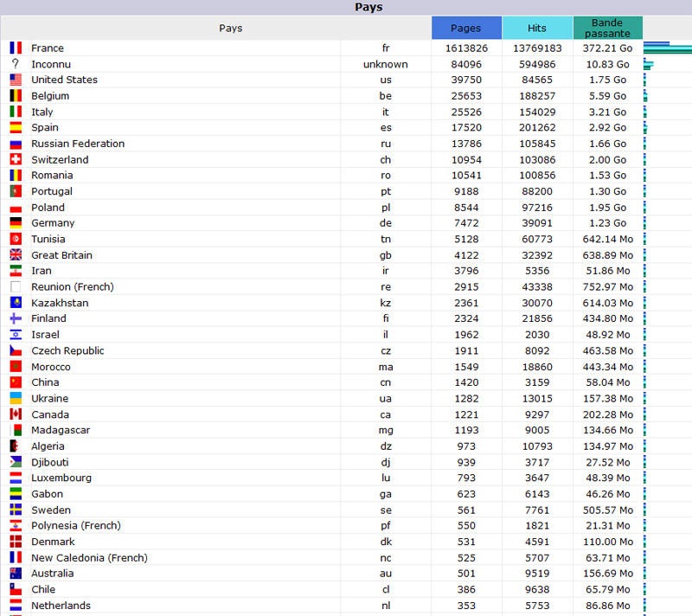Click the Poland flag icon
The height and width of the screenshot is (616, 692).
coord(16,209)
